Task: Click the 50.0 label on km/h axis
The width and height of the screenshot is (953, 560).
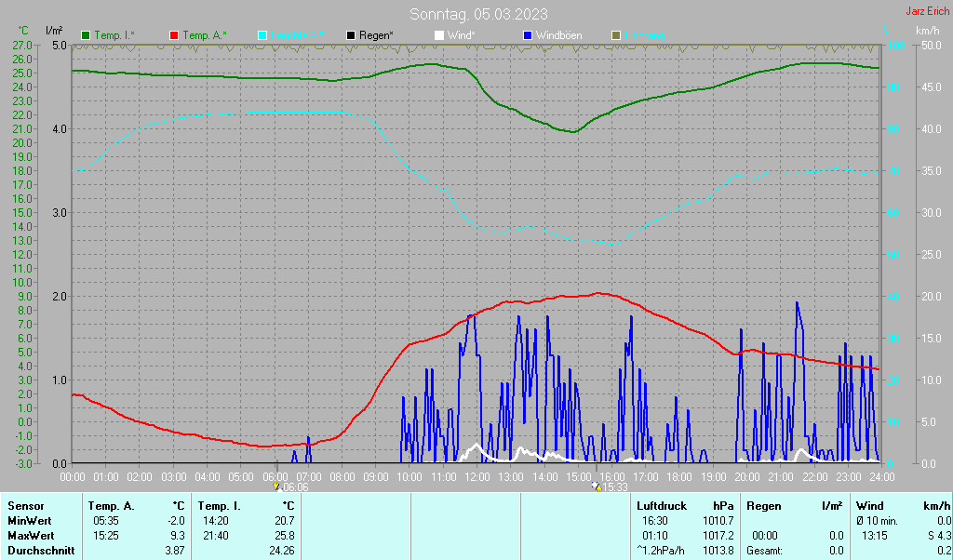Action: click(x=932, y=45)
